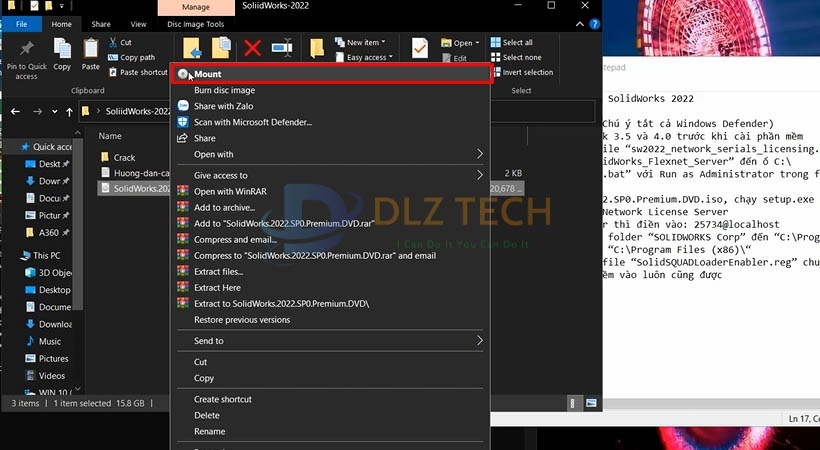This screenshot has width=820, height=450.
Task: Click the Paste clipboard icon
Action: (91, 50)
